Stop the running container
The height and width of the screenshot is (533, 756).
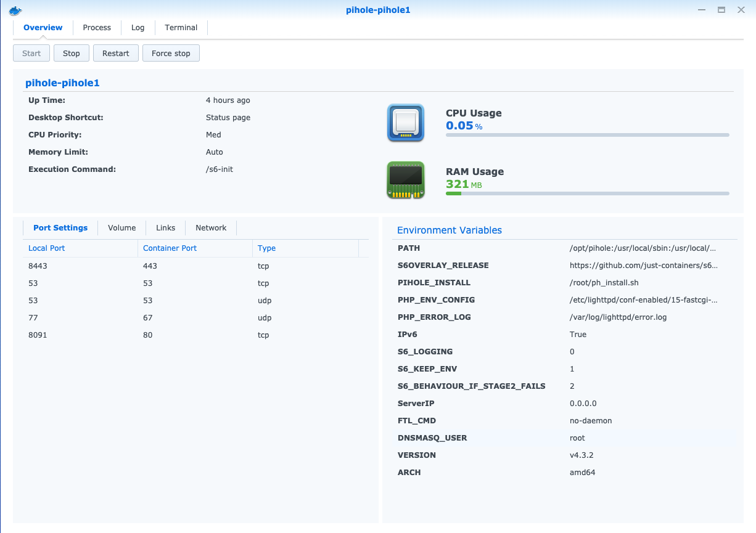[72, 54]
